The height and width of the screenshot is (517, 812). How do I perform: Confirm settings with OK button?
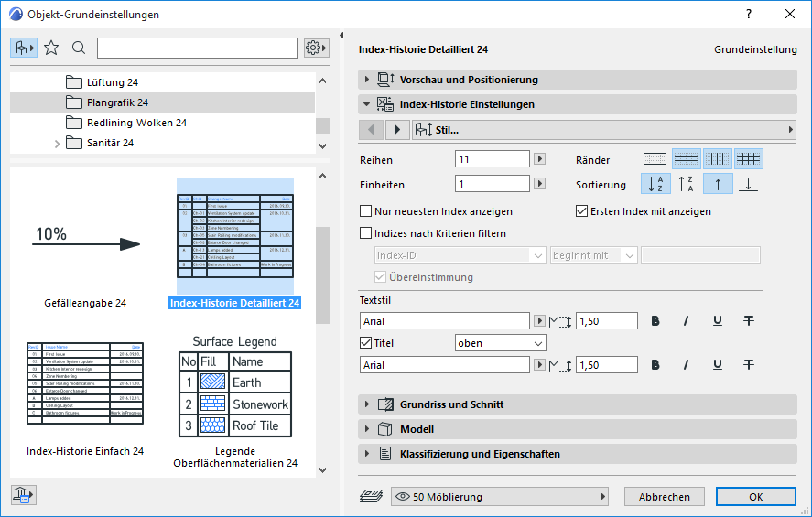(755, 497)
